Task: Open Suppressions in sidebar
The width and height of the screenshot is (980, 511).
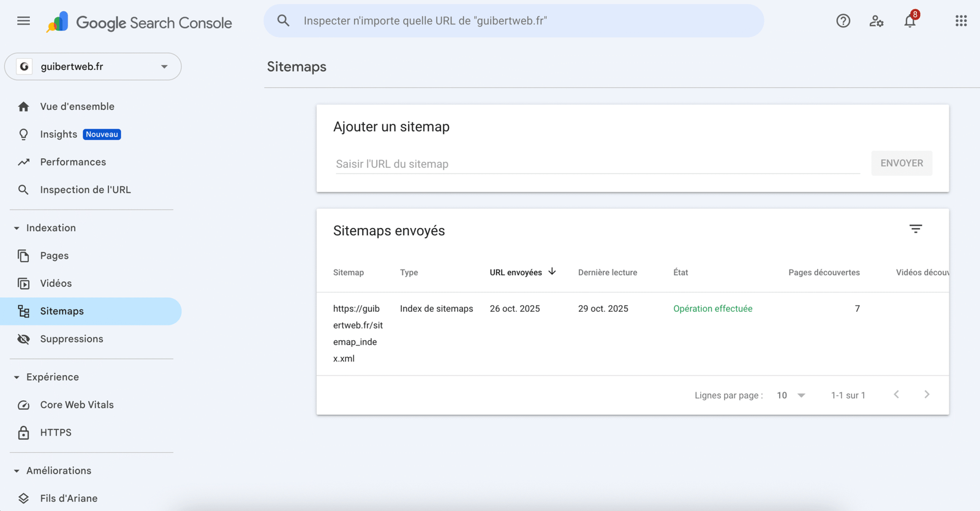Action: click(x=91, y=339)
